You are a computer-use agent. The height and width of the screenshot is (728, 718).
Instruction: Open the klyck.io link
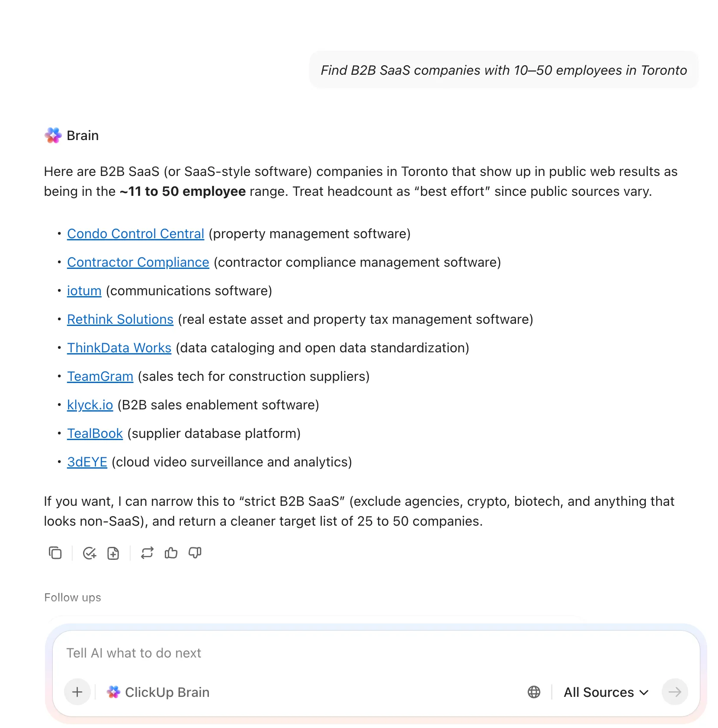point(90,405)
